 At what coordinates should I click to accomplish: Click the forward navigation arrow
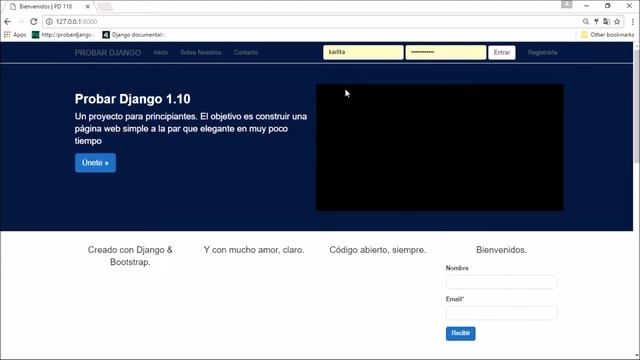pyautogui.click(x=21, y=22)
